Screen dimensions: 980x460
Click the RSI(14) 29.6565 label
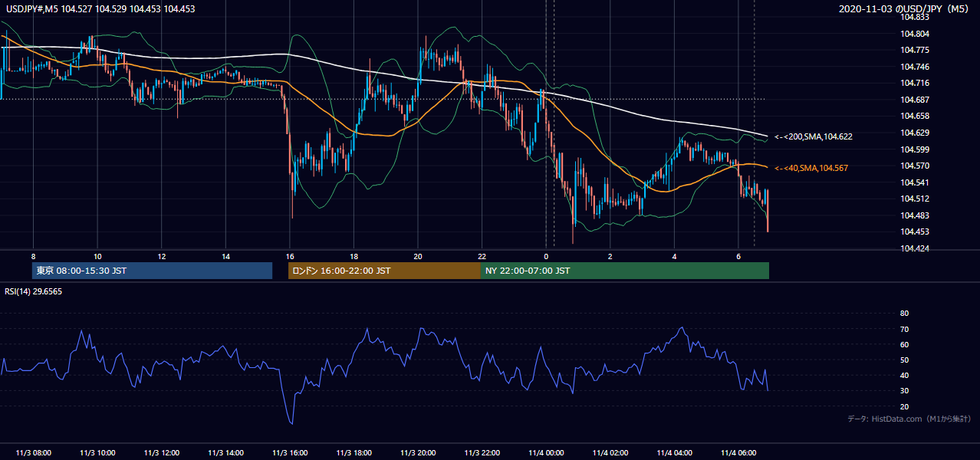pyautogui.click(x=33, y=291)
